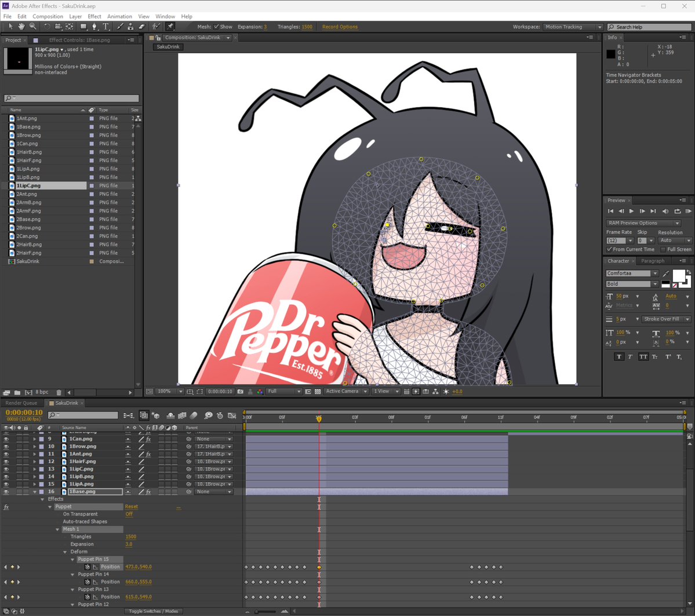Click the Motion Blur enable icon in timeline

[x=194, y=415]
